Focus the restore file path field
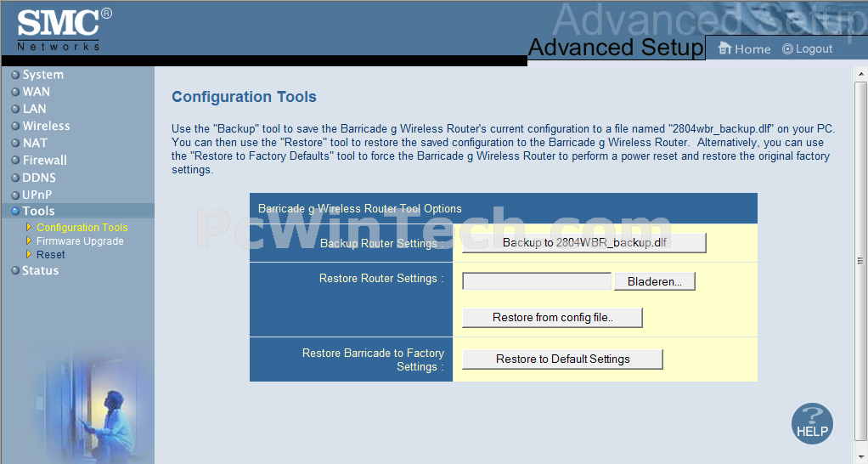This screenshot has width=868, height=464. click(x=537, y=281)
